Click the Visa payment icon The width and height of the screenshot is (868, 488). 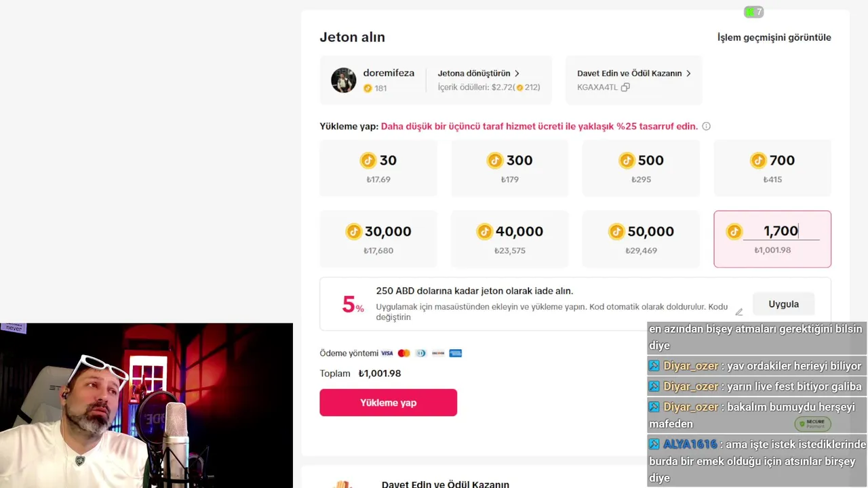point(387,353)
